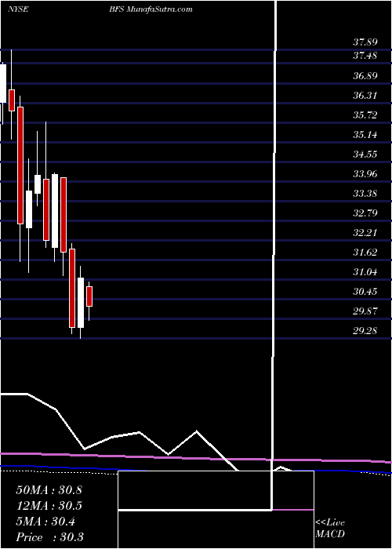Image resolution: width=392 pixels, height=549 pixels.
Task: Click the white candle beside the last red candle
Action: (81, 303)
